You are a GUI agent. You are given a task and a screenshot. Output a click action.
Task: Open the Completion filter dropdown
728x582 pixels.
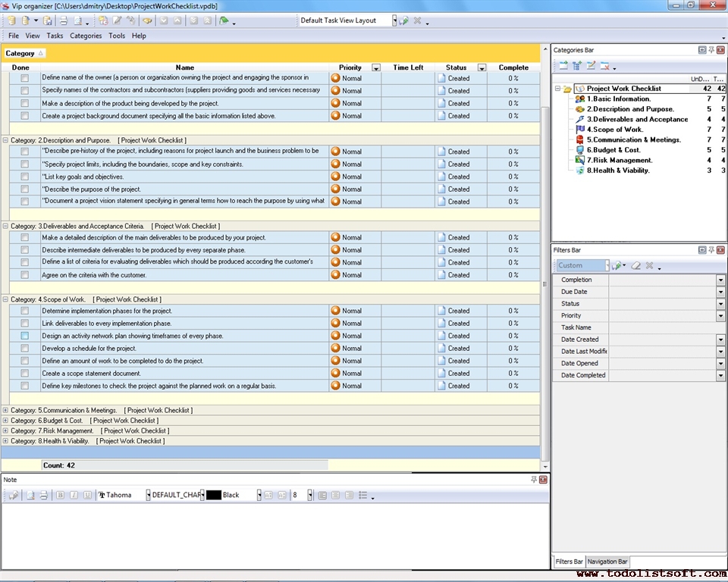point(720,280)
